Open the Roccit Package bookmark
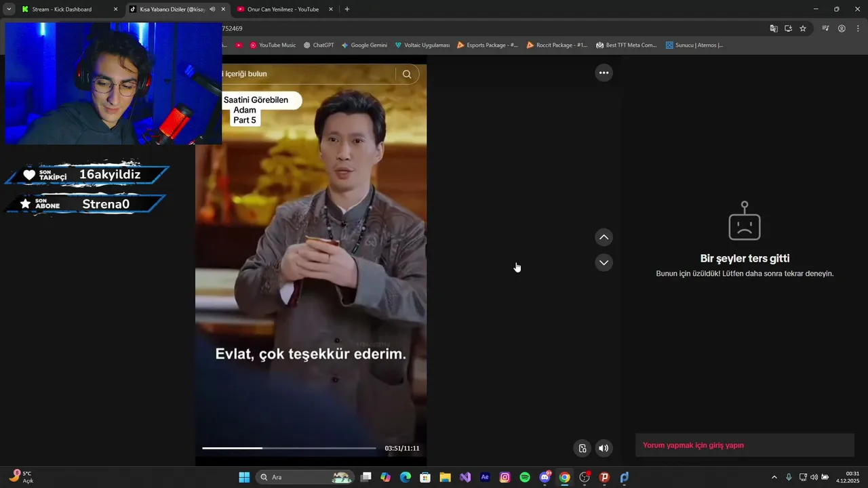Image resolution: width=868 pixels, height=488 pixels. coord(557,45)
